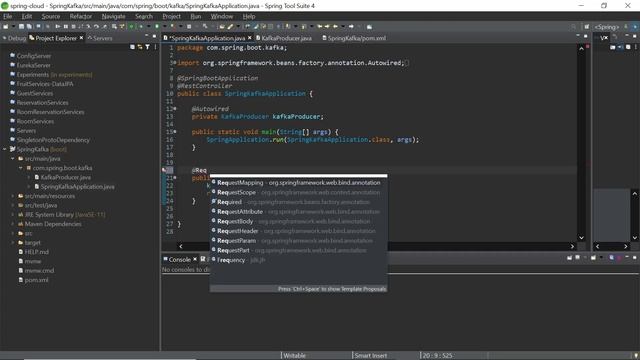
Task: Open the File menu
Action: tap(8, 16)
